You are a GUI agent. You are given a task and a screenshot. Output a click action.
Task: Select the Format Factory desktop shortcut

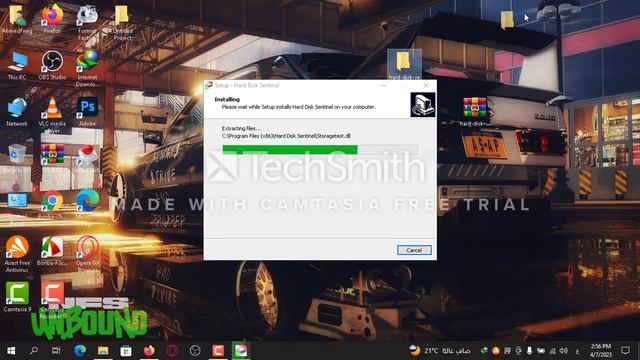87,22
